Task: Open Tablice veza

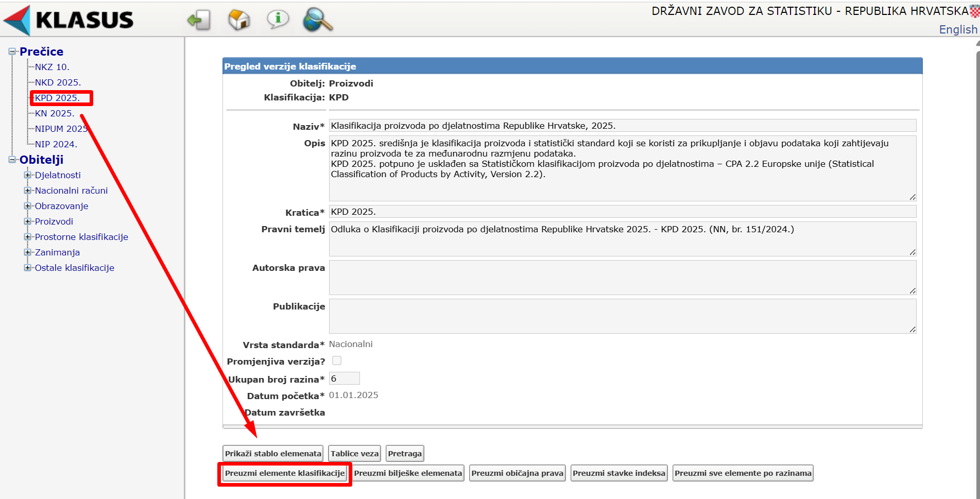Action: click(354, 454)
